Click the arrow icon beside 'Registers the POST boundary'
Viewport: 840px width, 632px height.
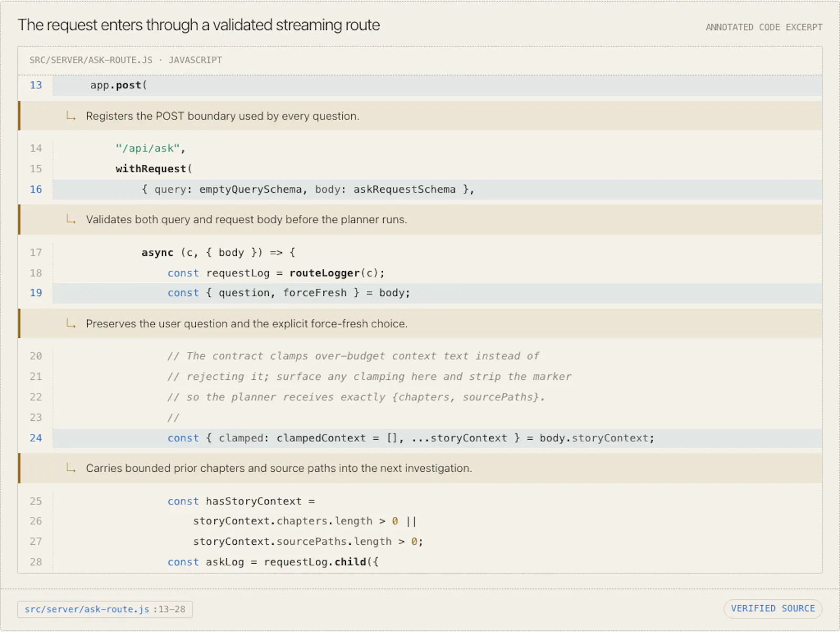coord(71,116)
